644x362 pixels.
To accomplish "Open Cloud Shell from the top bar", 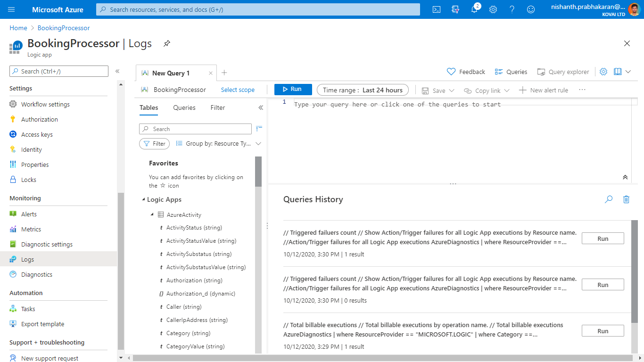I will [x=437, y=9].
